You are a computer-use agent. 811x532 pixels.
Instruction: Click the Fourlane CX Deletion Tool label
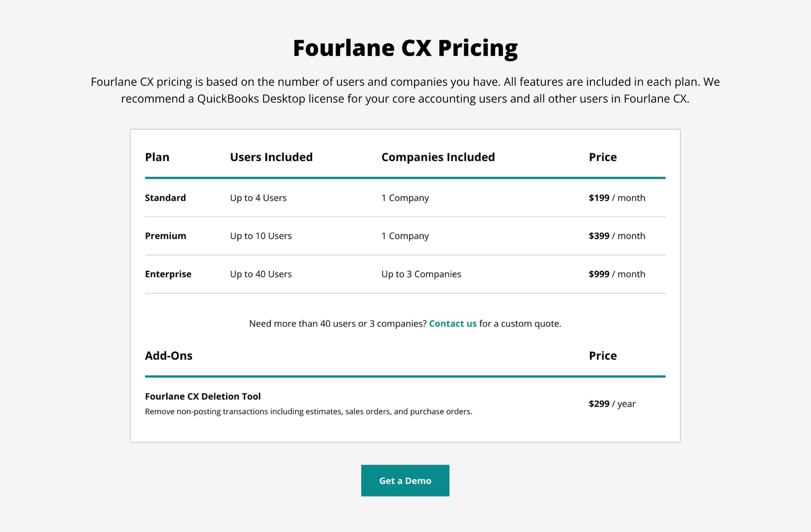(x=203, y=396)
